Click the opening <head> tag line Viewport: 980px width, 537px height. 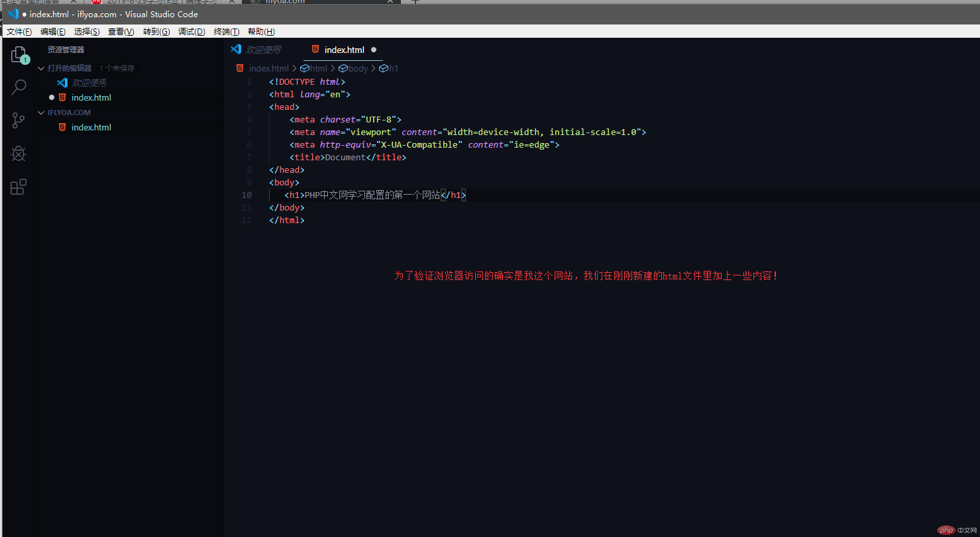pos(284,107)
